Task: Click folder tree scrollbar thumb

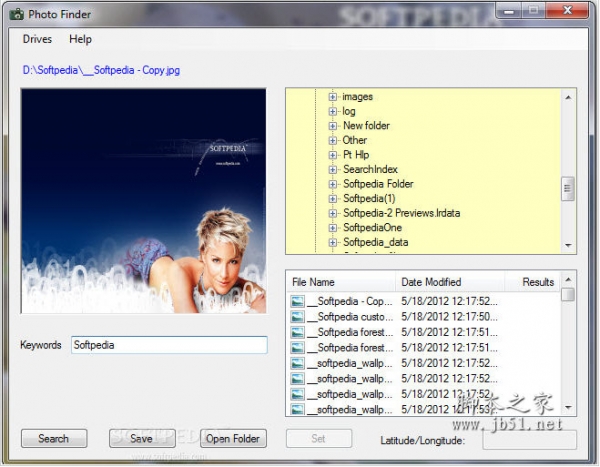Action: [567, 188]
